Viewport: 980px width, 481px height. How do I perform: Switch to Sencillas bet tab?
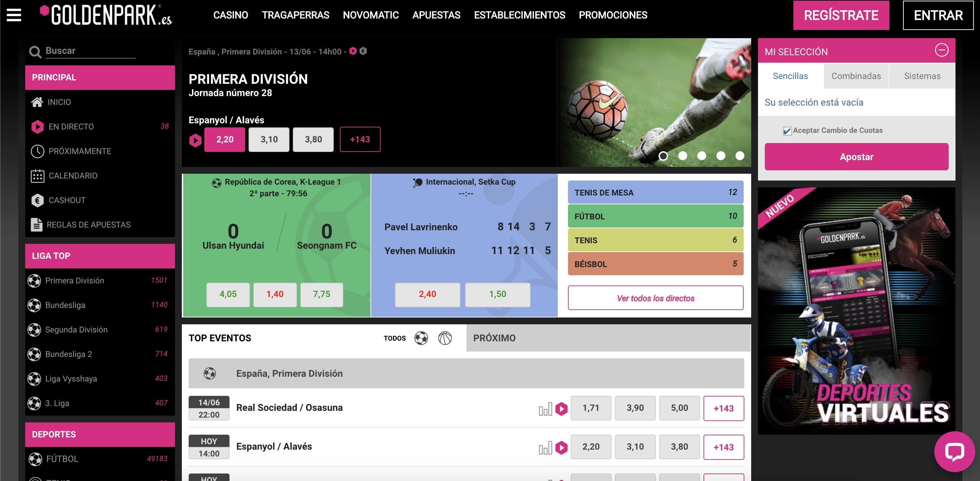pos(791,76)
